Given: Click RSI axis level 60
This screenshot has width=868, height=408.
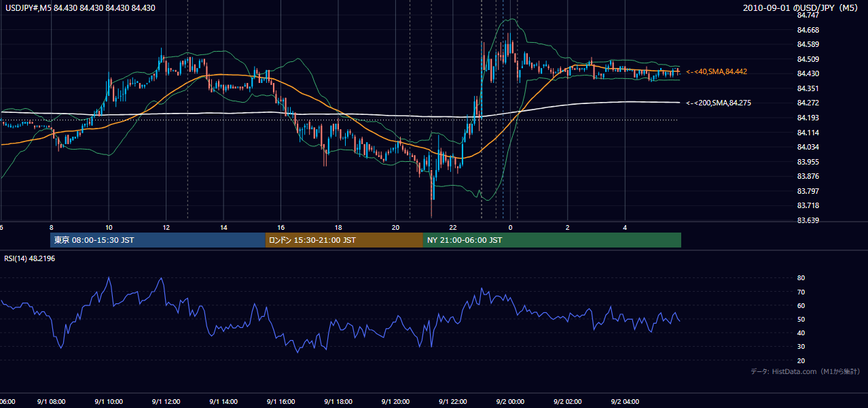Looking at the screenshot, I should 801,306.
